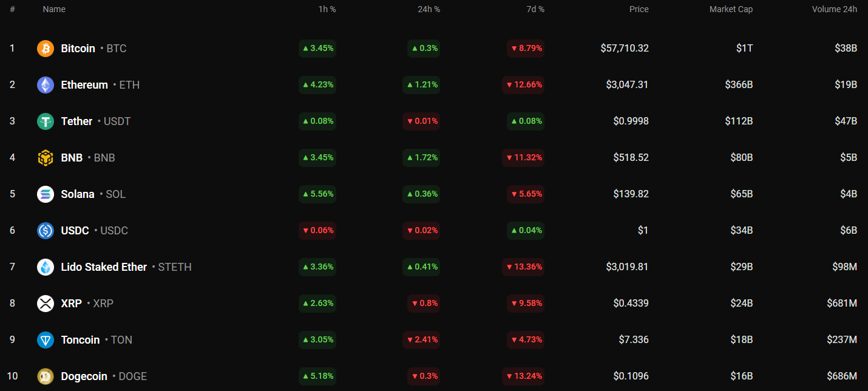Sort by Market Cap column header
This screenshot has height=391, width=868.
(x=731, y=9)
